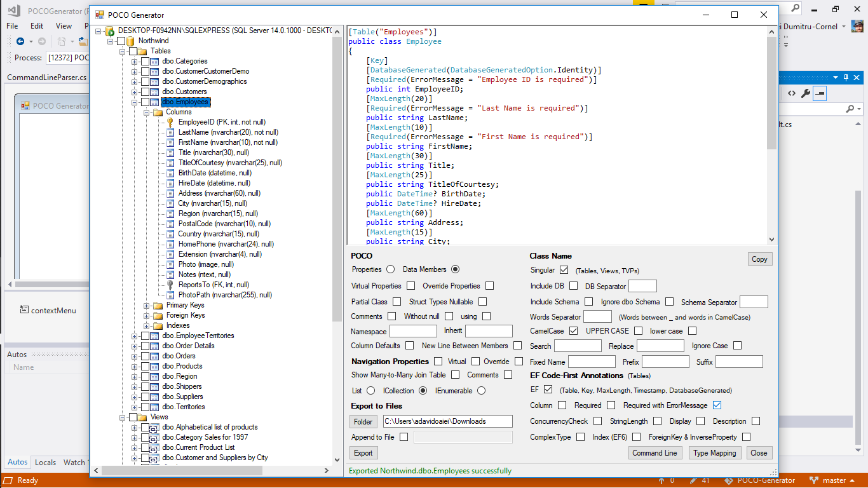Viewport: 868px width, 488px height.
Task: Click the foreign key icon beside ReportsTo
Action: click(170, 285)
